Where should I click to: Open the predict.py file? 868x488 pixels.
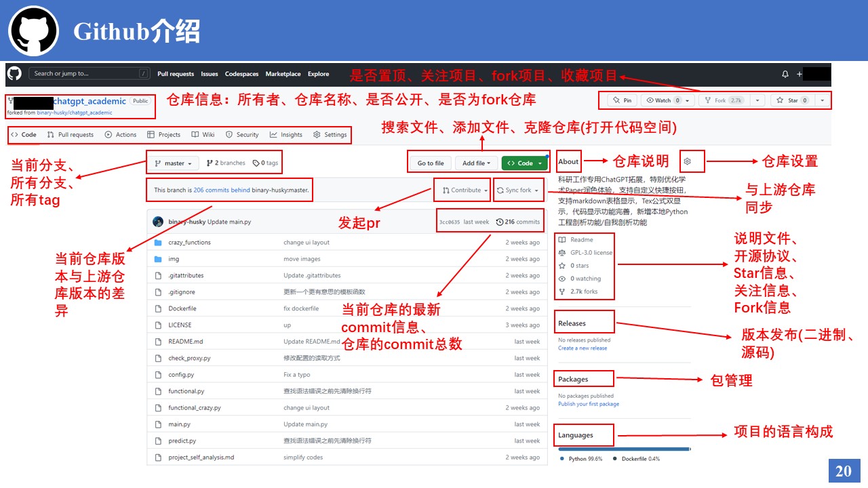(x=182, y=441)
